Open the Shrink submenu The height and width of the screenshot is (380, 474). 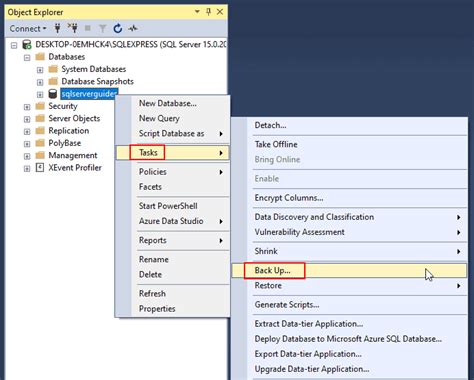(349, 251)
